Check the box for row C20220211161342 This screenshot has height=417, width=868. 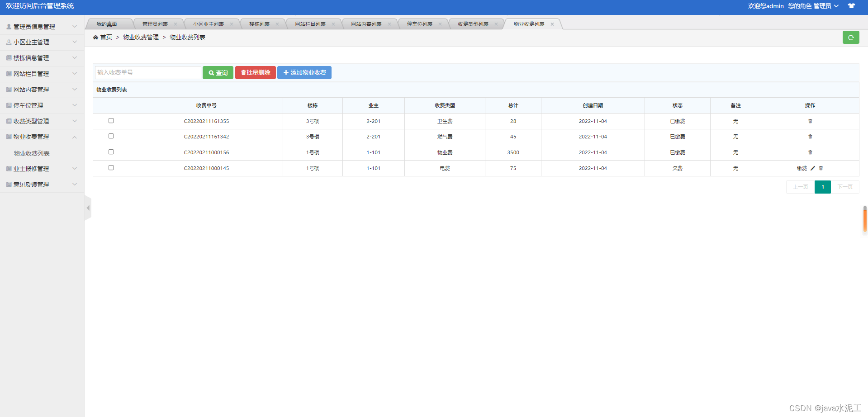(x=111, y=136)
